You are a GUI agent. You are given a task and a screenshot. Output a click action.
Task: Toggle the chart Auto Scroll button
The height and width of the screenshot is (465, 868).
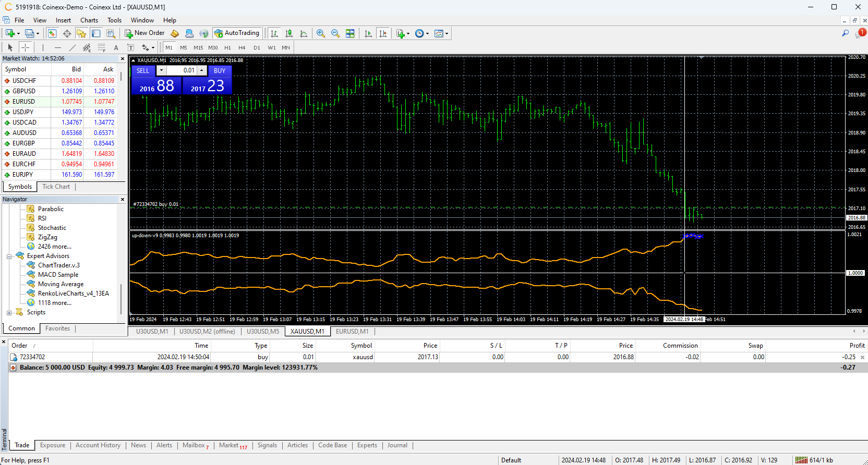click(368, 33)
